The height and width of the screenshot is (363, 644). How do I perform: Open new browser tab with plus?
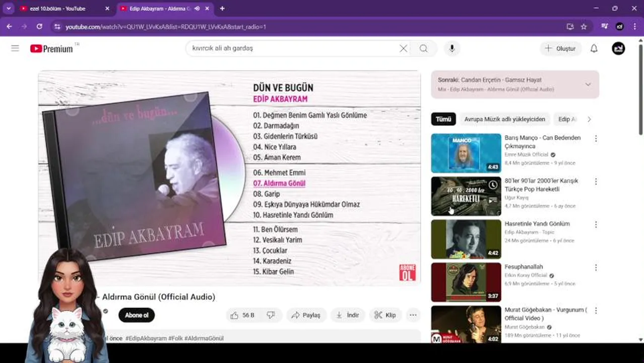pos(222,9)
